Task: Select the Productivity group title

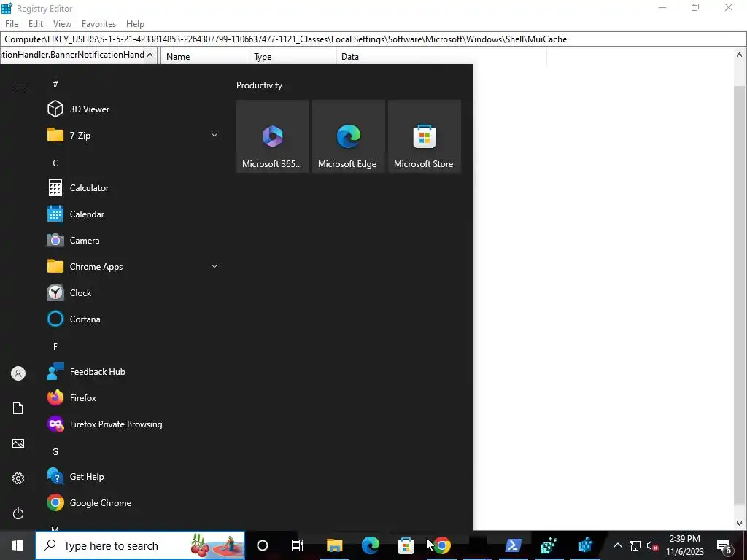Action: tap(259, 85)
